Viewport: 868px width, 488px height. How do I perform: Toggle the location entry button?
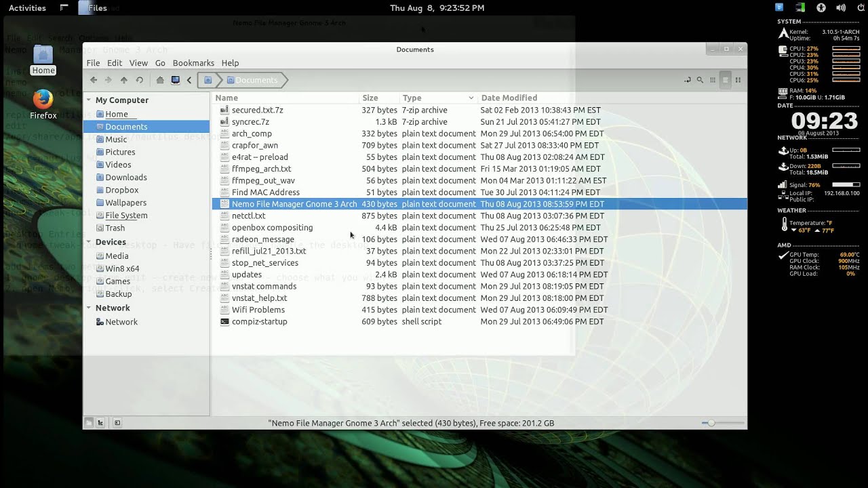tap(688, 80)
